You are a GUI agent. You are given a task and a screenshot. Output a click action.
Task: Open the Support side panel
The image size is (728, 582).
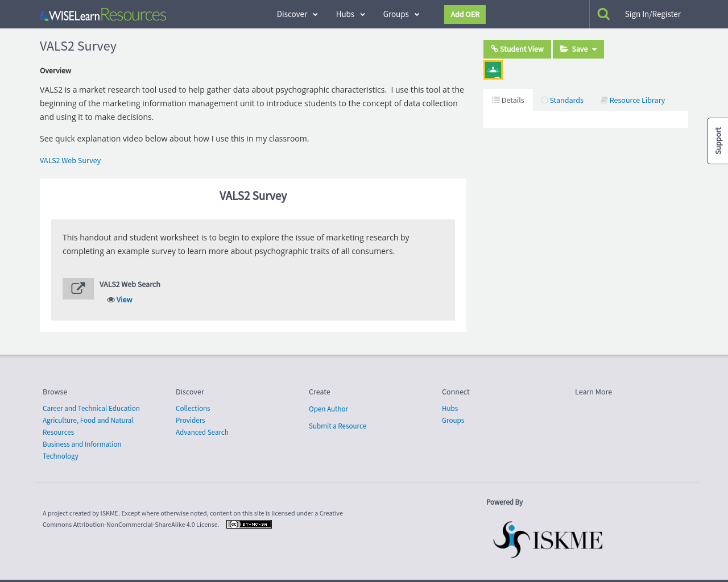(x=718, y=140)
